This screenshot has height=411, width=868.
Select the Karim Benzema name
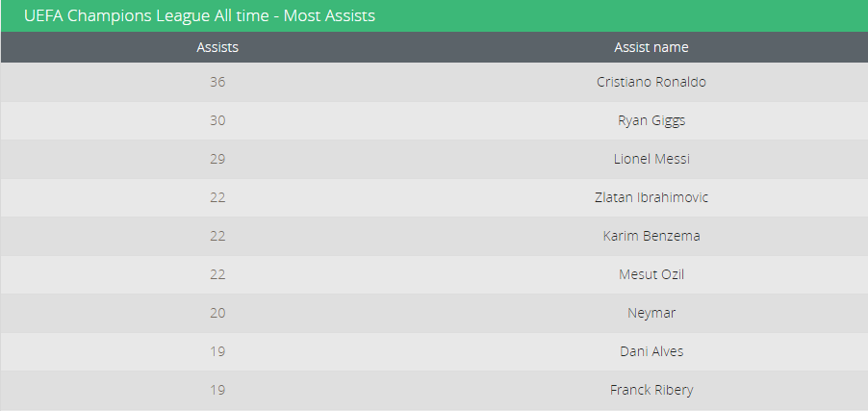point(651,236)
